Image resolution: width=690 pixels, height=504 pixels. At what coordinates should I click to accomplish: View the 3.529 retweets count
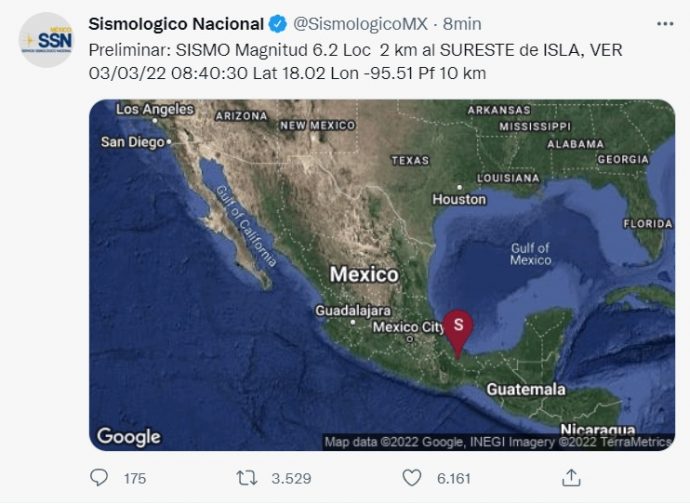click(x=291, y=478)
